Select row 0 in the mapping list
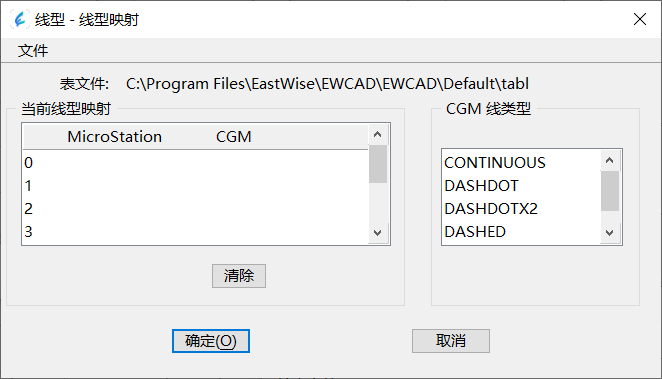Screen dimensions: 662x379 [x=195, y=162]
